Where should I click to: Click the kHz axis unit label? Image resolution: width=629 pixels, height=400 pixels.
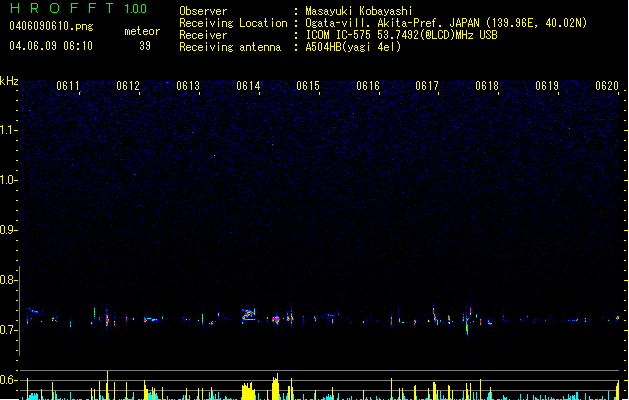coord(9,81)
